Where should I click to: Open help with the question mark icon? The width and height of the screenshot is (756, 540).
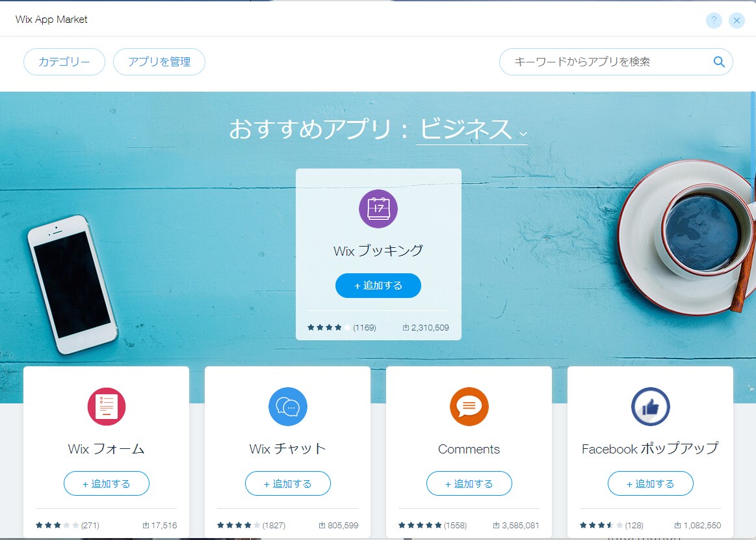(714, 20)
